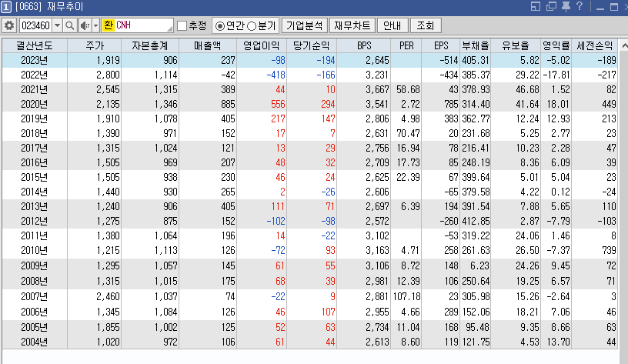Open the 기업분석 button
This screenshot has height=364, width=628.
pyautogui.click(x=305, y=25)
